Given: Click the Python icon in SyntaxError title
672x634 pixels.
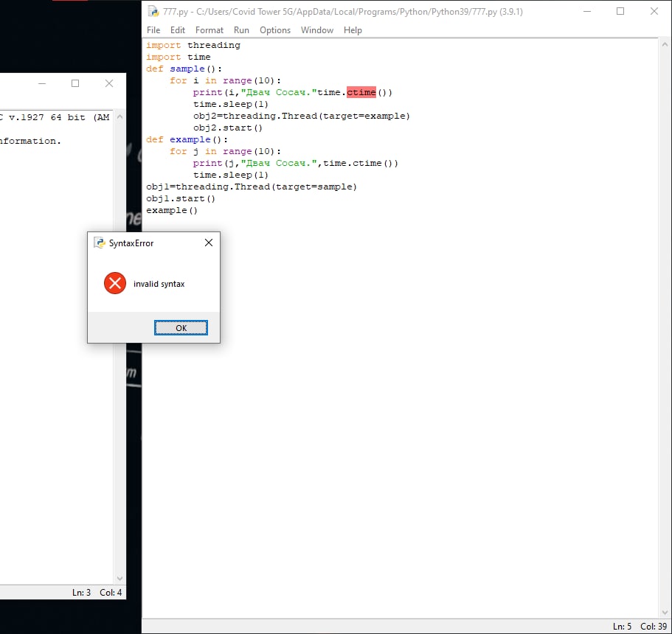Looking at the screenshot, I should 100,243.
